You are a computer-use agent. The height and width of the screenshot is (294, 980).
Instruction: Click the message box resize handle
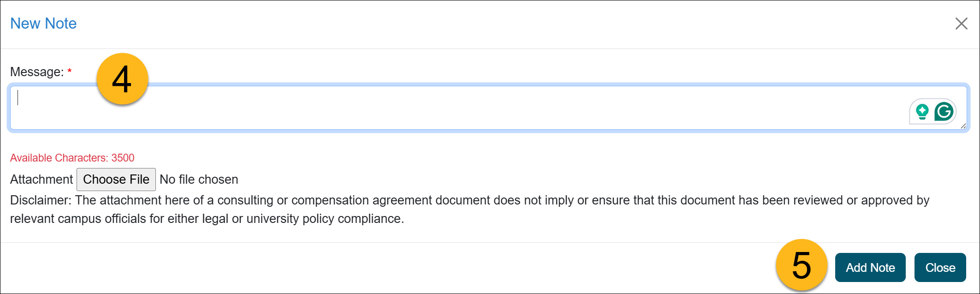963,126
